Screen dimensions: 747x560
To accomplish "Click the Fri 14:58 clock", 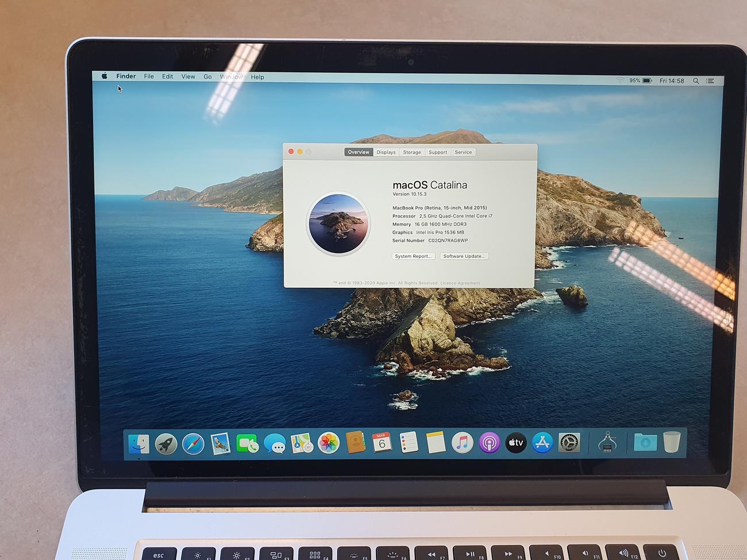I will 672,81.
